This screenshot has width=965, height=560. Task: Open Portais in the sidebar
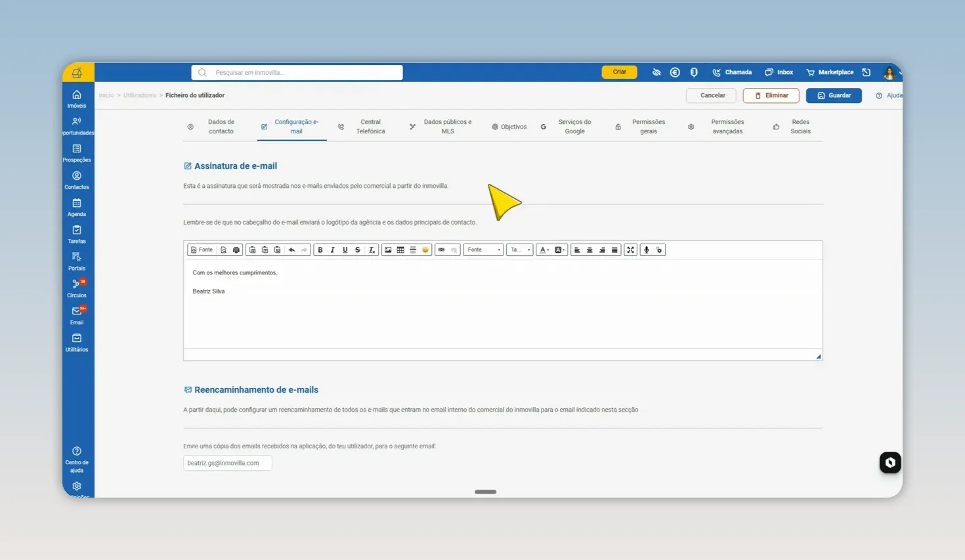click(77, 261)
